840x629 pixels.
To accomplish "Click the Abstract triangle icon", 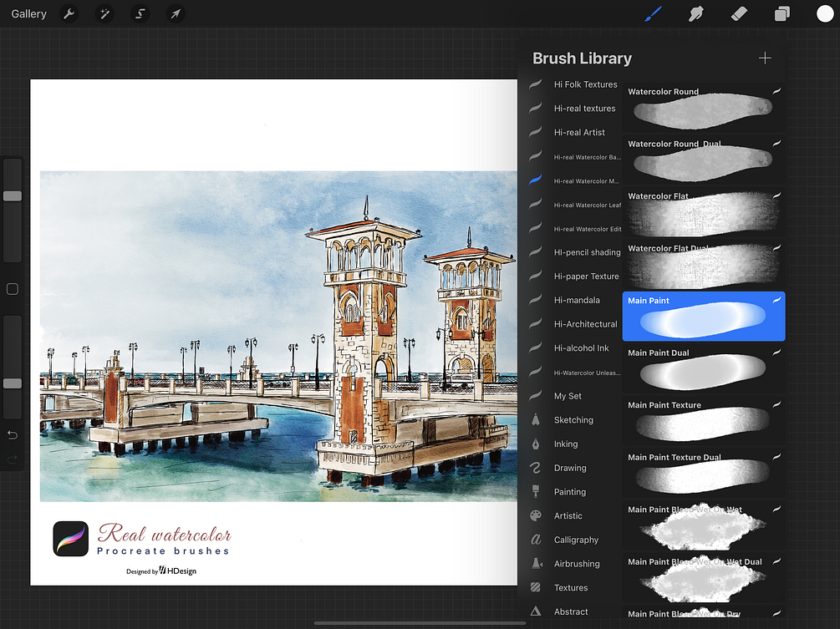I will 536,611.
